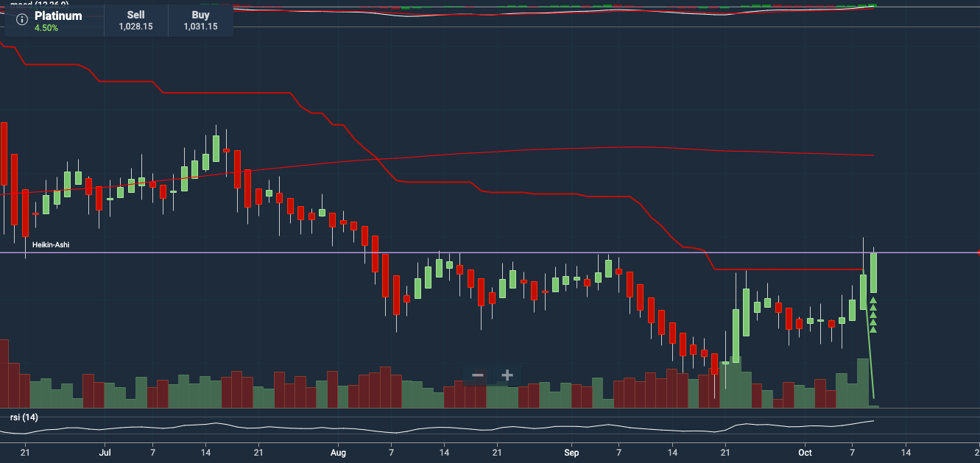This screenshot has width=980, height=463.
Task: Open the rsi (14) indicator label
Action: 24,417
